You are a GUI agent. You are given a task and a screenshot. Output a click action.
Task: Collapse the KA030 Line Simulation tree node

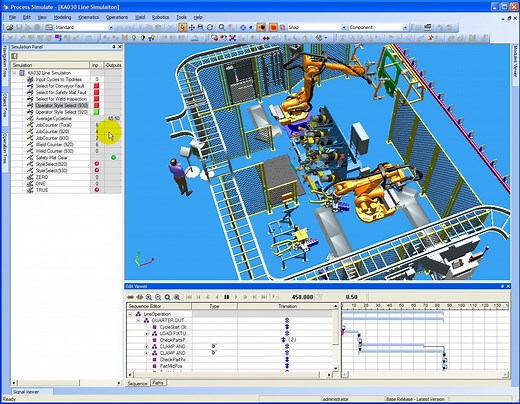tap(14, 73)
